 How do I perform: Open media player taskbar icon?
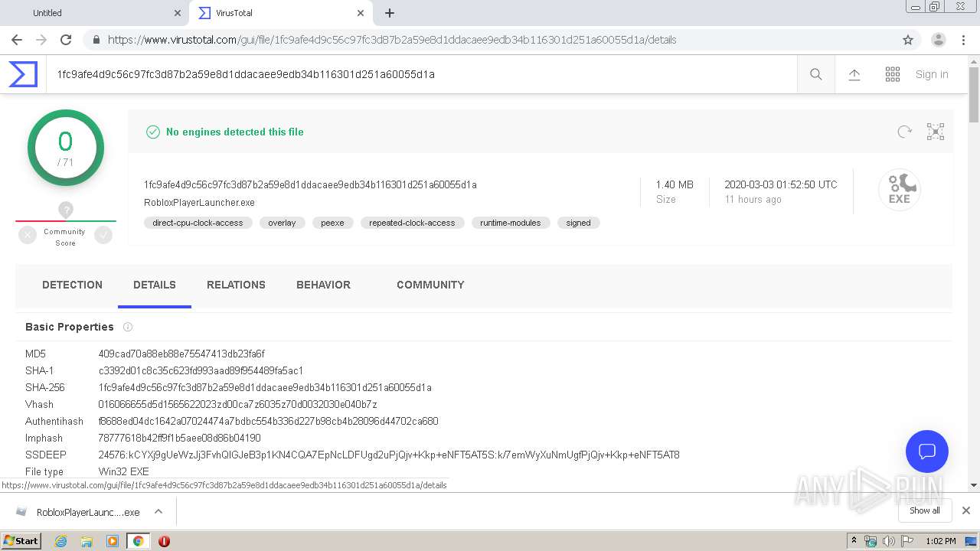113,541
